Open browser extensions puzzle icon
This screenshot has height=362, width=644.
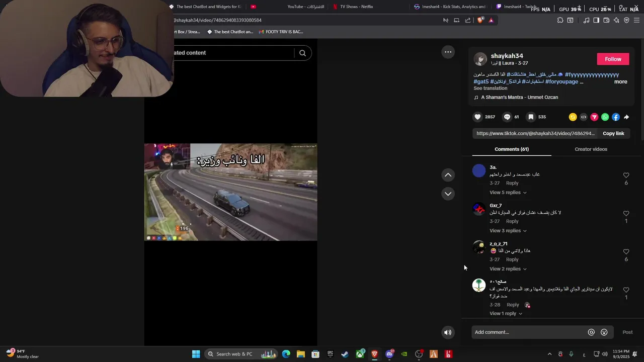pyautogui.click(x=560, y=20)
